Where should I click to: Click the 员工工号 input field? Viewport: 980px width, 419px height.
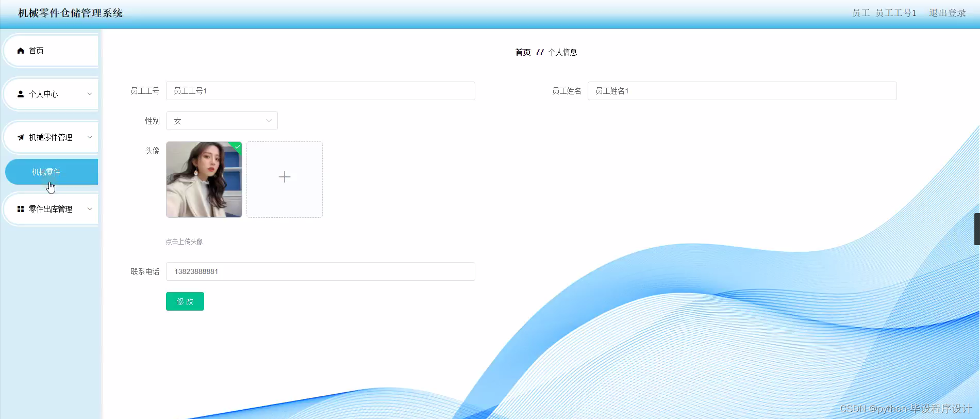pos(321,91)
